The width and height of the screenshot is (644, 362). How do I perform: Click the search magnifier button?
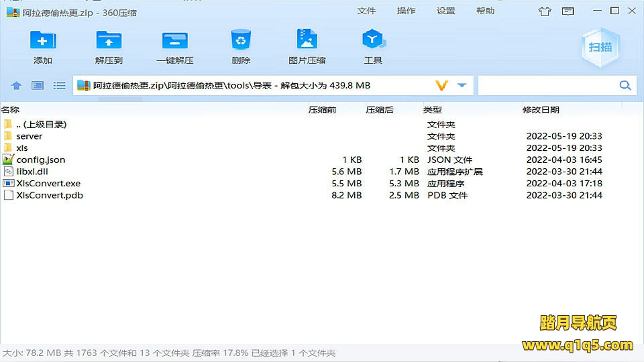click(x=625, y=85)
